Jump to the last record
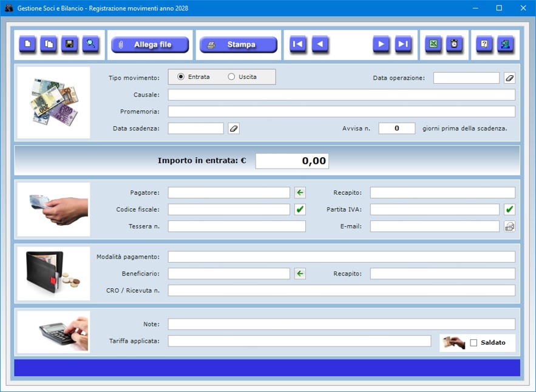 pyautogui.click(x=403, y=44)
